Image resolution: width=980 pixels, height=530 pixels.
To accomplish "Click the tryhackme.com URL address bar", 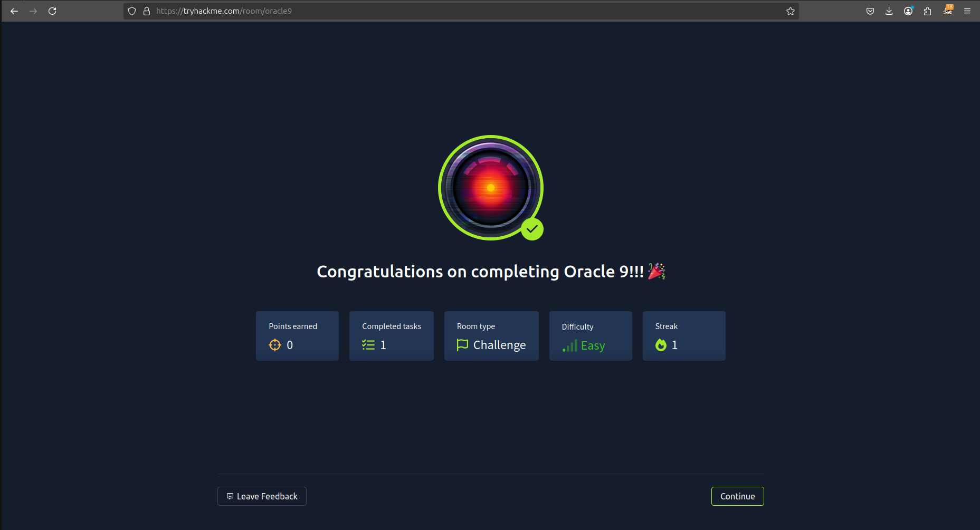I will (x=422, y=11).
